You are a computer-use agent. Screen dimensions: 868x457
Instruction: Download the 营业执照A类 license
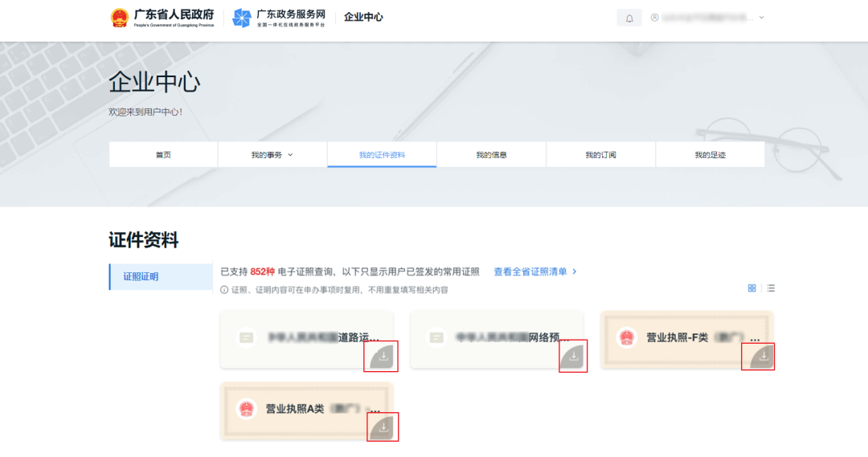[383, 427]
